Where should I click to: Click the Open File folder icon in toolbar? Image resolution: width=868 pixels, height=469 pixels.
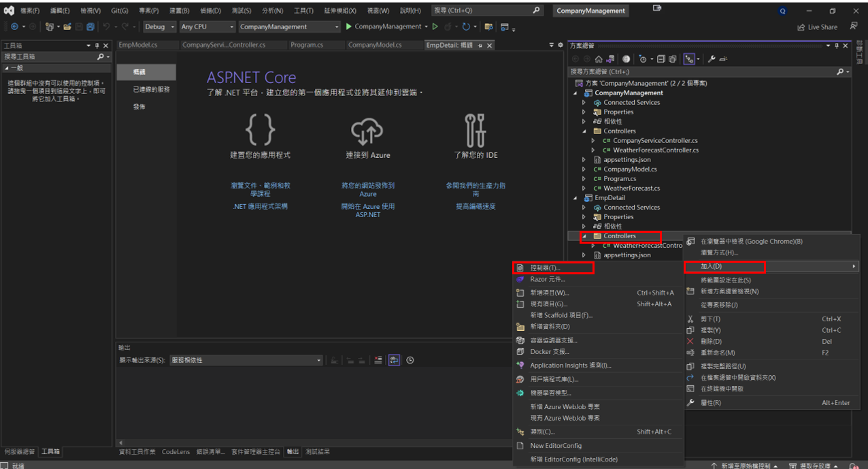coord(67,27)
